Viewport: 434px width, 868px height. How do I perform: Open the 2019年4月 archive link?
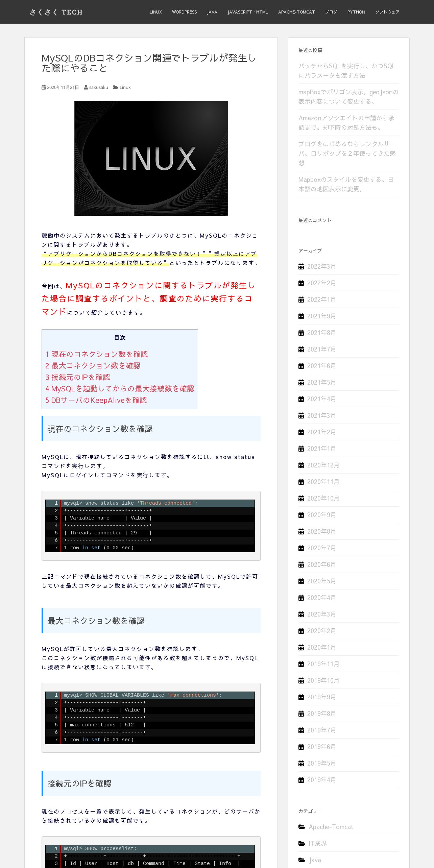(321, 780)
